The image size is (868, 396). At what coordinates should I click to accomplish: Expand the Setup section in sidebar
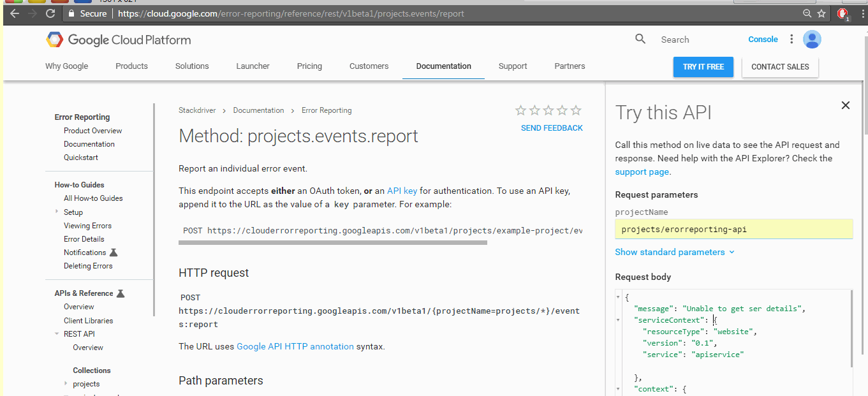click(57, 212)
